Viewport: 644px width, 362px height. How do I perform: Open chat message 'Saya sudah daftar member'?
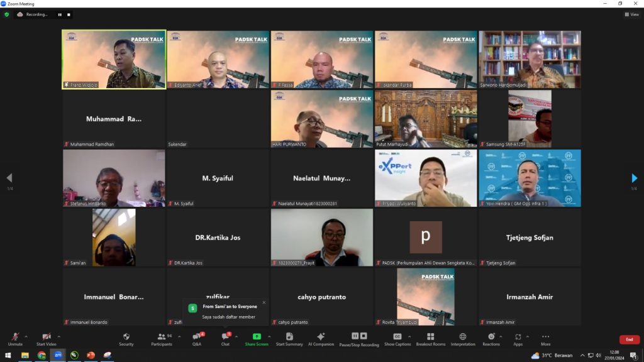228,317
